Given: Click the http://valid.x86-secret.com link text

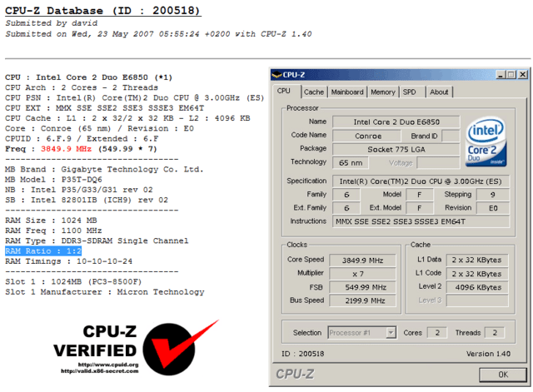Looking at the screenshot, I should (x=100, y=371).
